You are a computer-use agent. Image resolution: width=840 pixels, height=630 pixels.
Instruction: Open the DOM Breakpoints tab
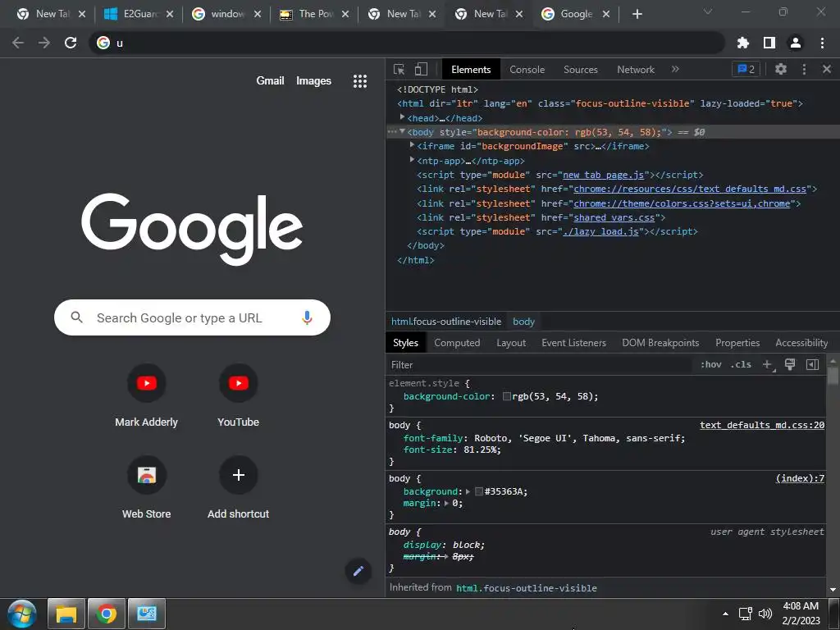point(660,343)
